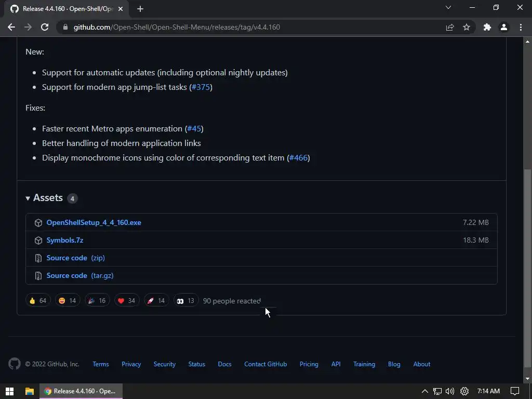Open Chrome extensions puzzle icon
The image size is (532, 399).
coord(487,27)
